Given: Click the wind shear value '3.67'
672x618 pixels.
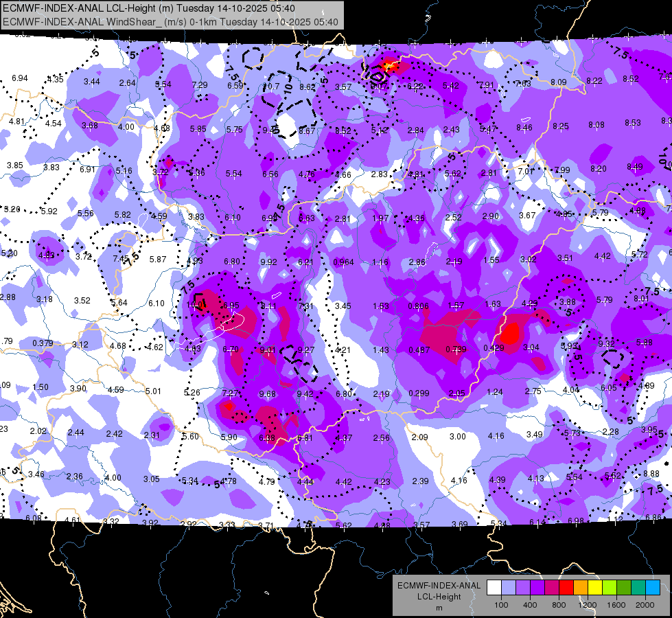Looking at the screenshot, I should pyautogui.click(x=528, y=216).
